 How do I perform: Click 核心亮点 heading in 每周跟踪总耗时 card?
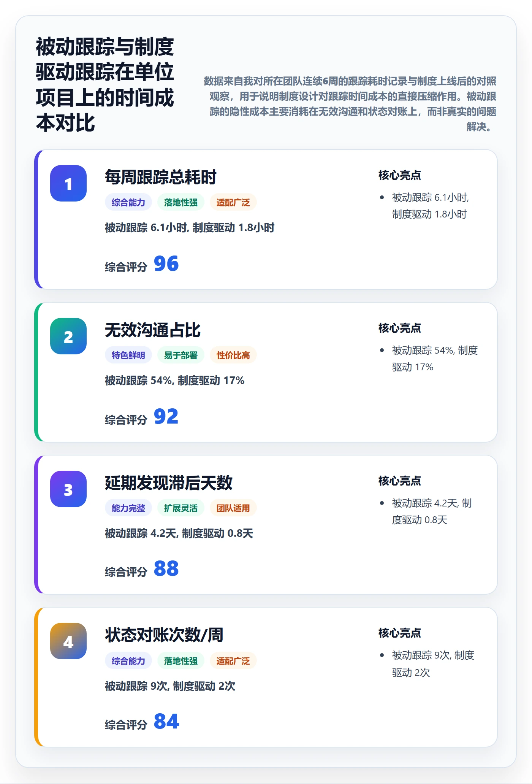400,175
